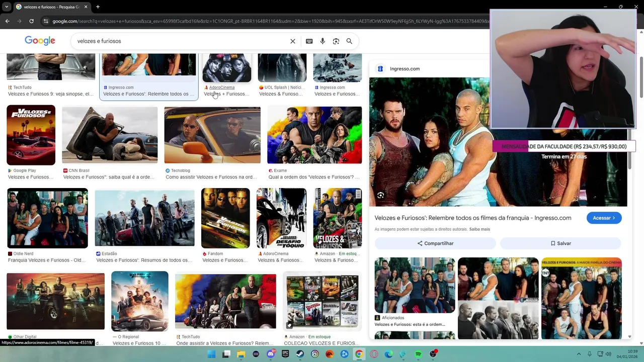Open Google Play Velozes e Furiosos poster
The height and width of the screenshot is (362, 644).
(x=31, y=135)
